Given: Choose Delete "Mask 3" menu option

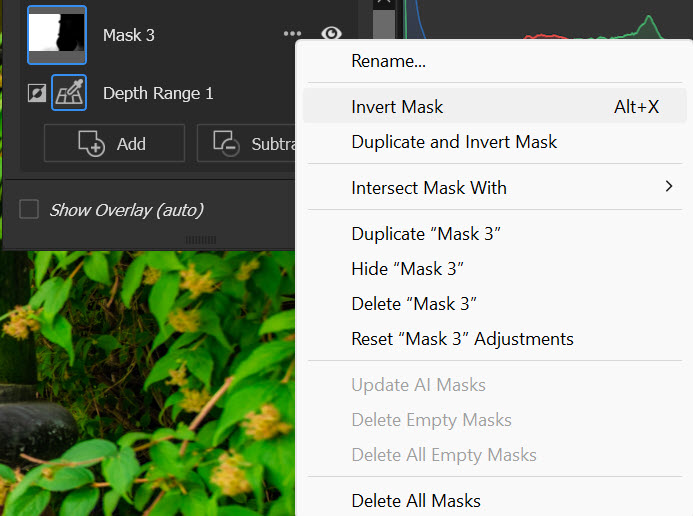Looking at the screenshot, I should [x=415, y=304].
